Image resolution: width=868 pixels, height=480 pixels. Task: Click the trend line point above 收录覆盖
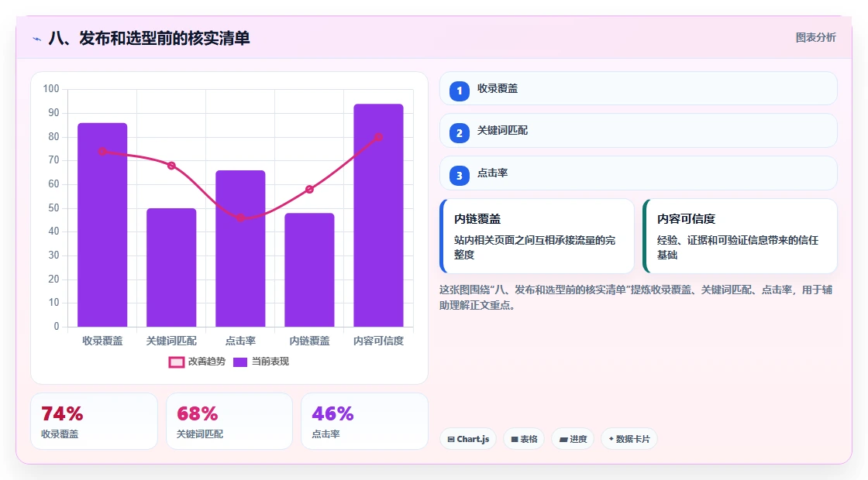coord(102,152)
